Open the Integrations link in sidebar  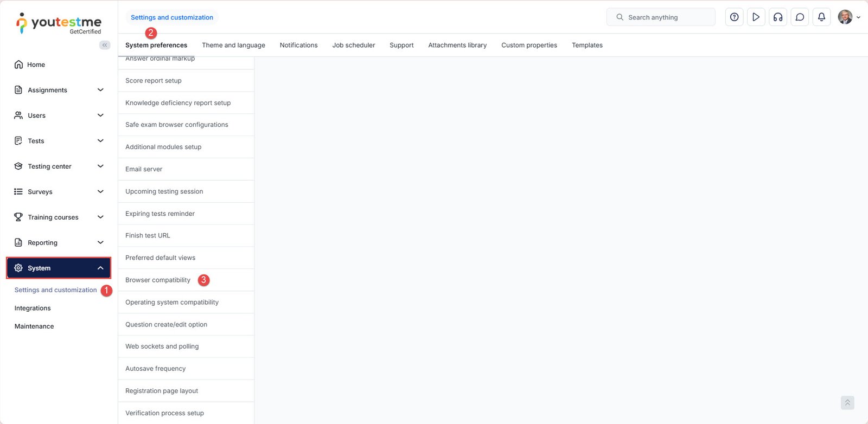click(33, 308)
